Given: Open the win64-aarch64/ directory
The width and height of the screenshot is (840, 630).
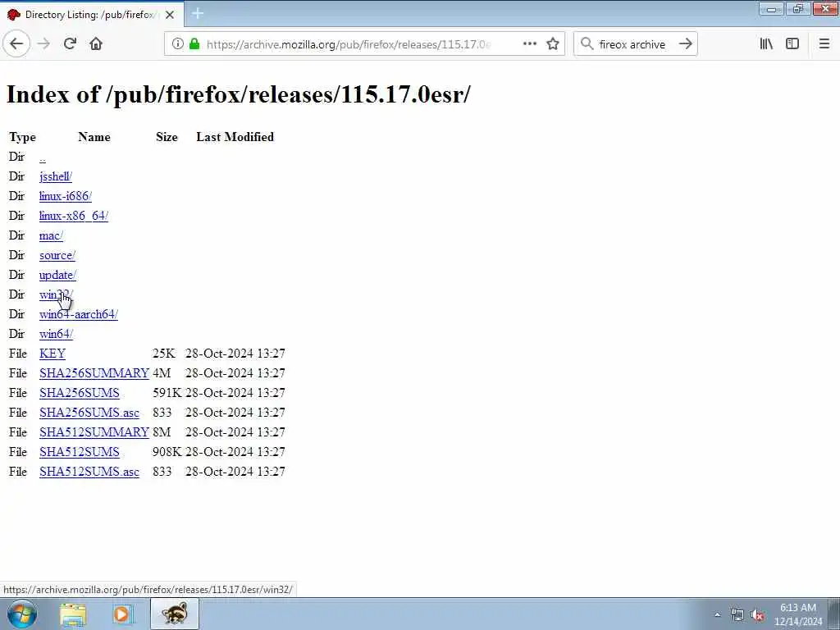Looking at the screenshot, I should [x=79, y=314].
